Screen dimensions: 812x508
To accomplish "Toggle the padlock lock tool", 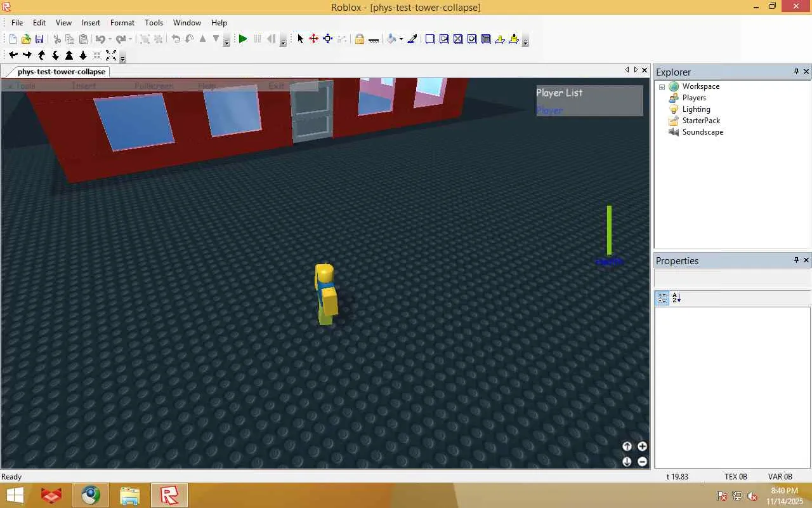I will pyautogui.click(x=360, y=39).
